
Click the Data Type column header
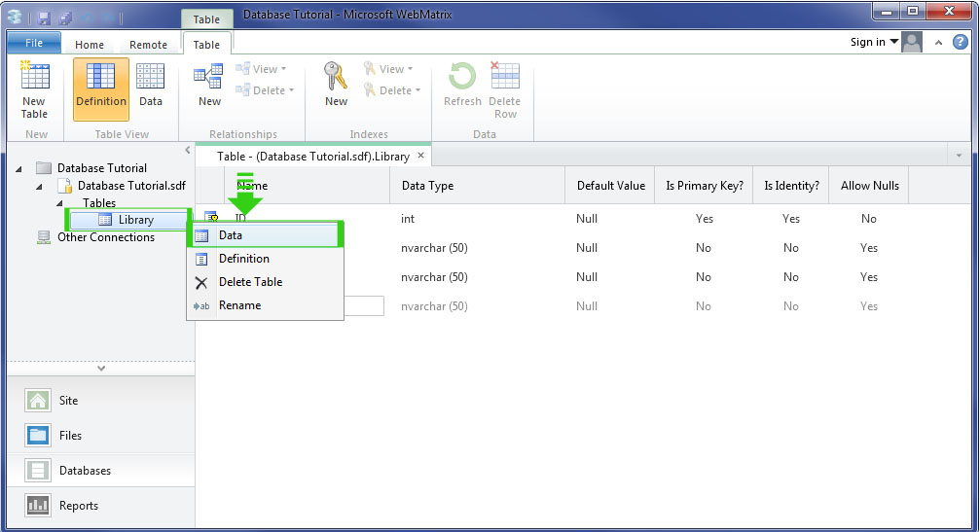tap(477, 186)
